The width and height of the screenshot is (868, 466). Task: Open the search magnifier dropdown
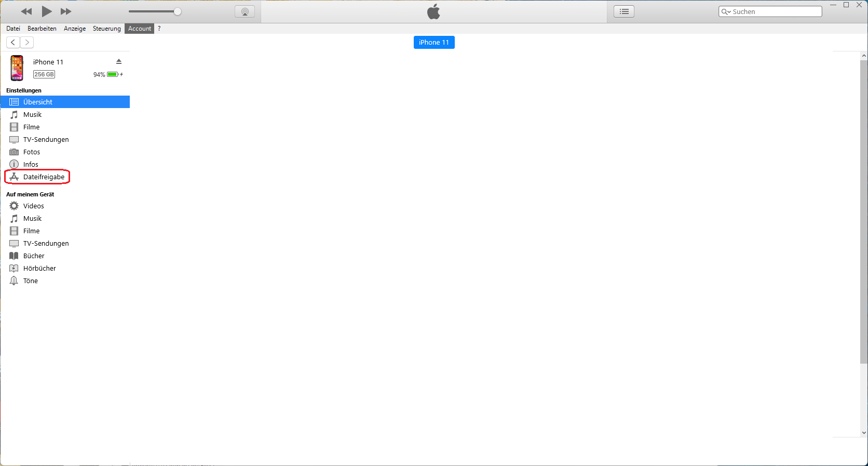pyautogui.click(x=726, y=11)
